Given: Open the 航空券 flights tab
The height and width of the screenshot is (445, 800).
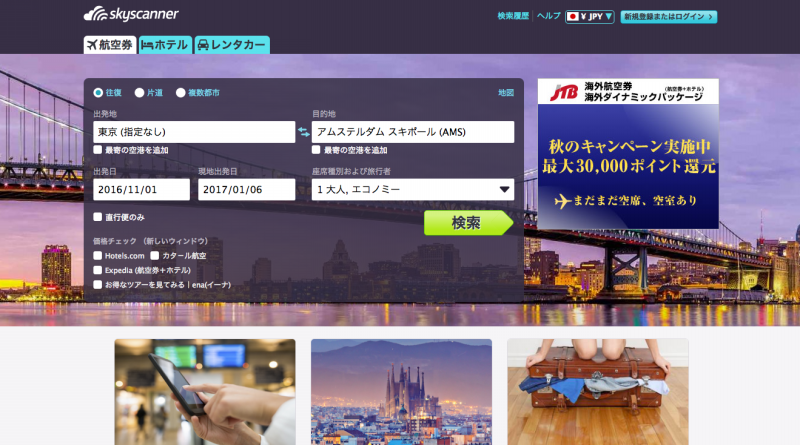Looking at the screenshot, I should [x=110, y=45].
